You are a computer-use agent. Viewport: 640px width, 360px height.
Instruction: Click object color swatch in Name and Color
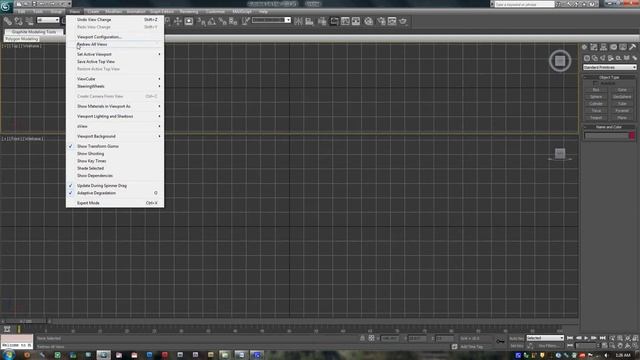pyautogui.click(x=632, y=136)
